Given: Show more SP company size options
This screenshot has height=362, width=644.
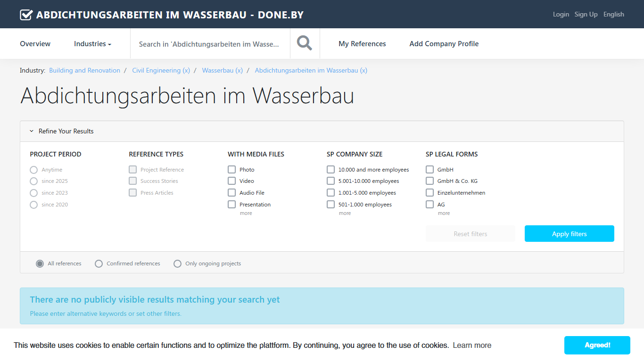Looking at the screenshot, I should pyautogui.click(x=345, y=213).
